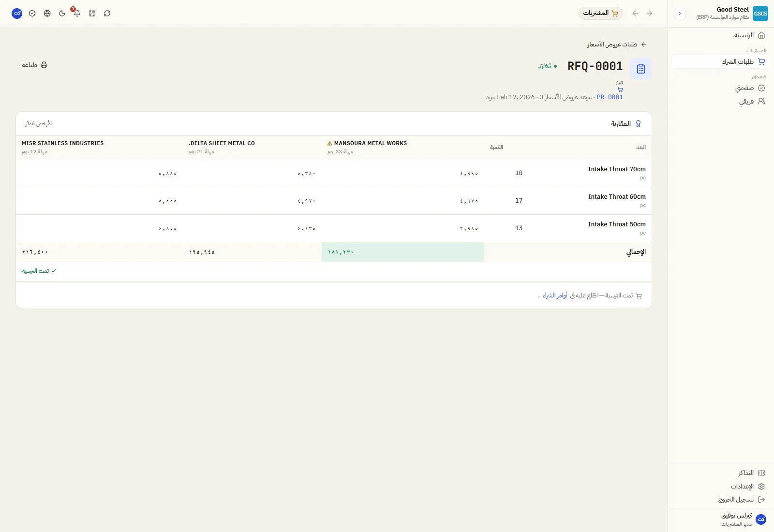The image size is (774, 532).
Task: Click Misr Stainless price in the 50cm row
Action: pos(168,228)
